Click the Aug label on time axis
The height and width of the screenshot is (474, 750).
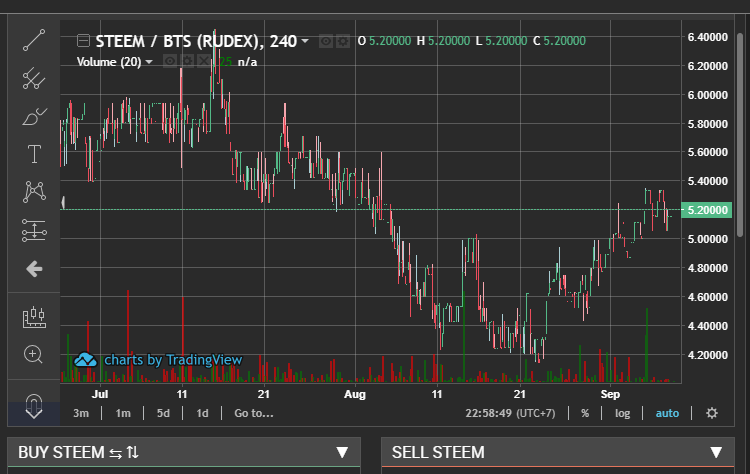[x=355, y=394]
